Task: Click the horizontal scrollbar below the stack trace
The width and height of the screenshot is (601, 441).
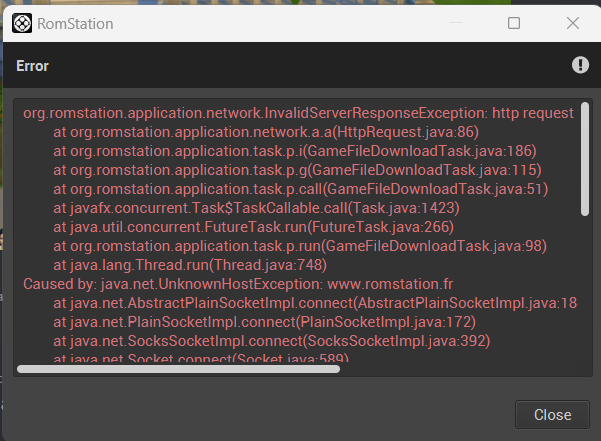Action: pos(179,368)
